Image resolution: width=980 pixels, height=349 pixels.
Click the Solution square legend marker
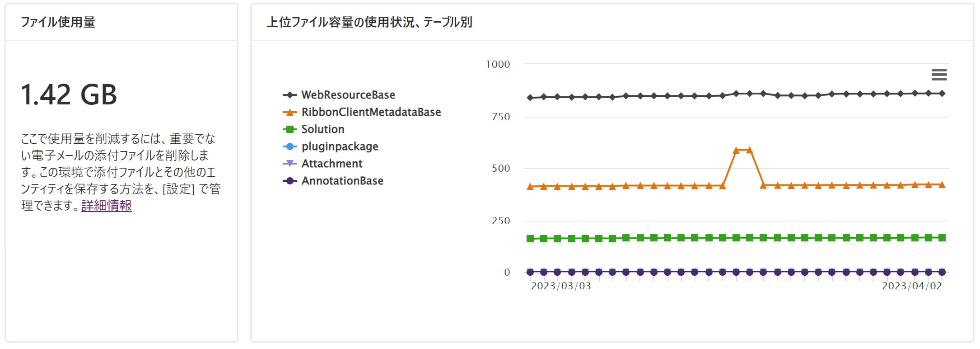pos(289,129)
